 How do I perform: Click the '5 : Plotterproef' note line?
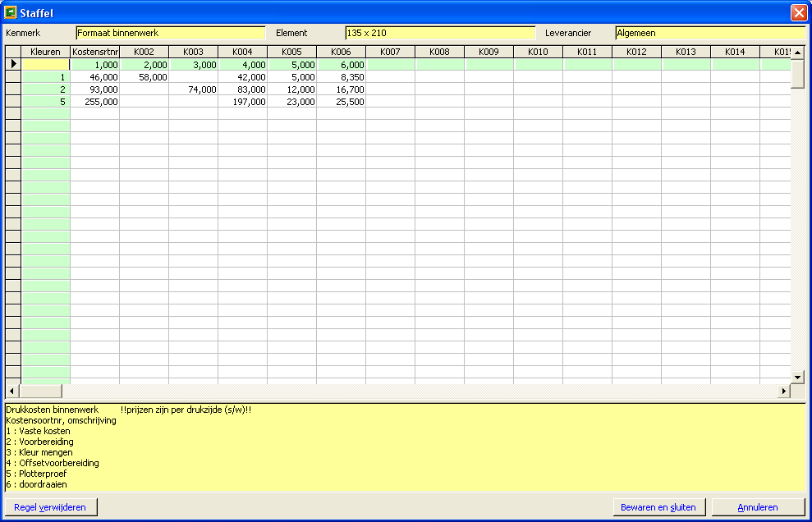point(36,474)
